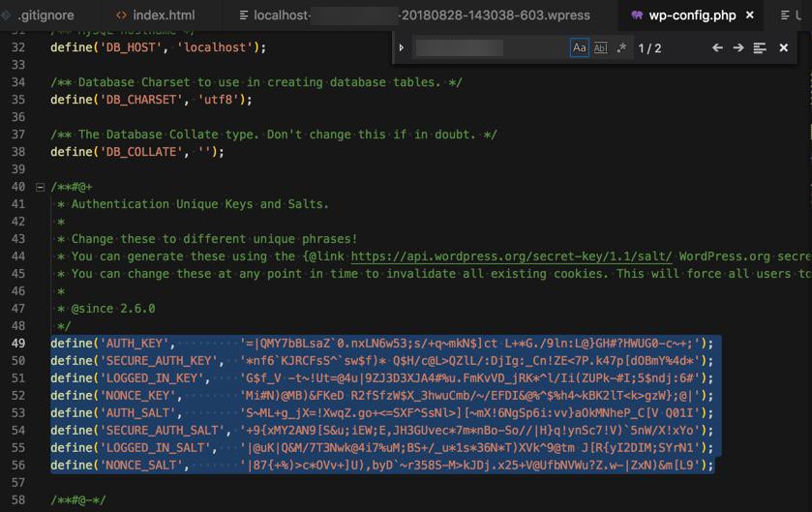Click the LOGGED_IN_SALT define line
The width and height of the screenshot is (812, 512).
(x=381, y=448)
